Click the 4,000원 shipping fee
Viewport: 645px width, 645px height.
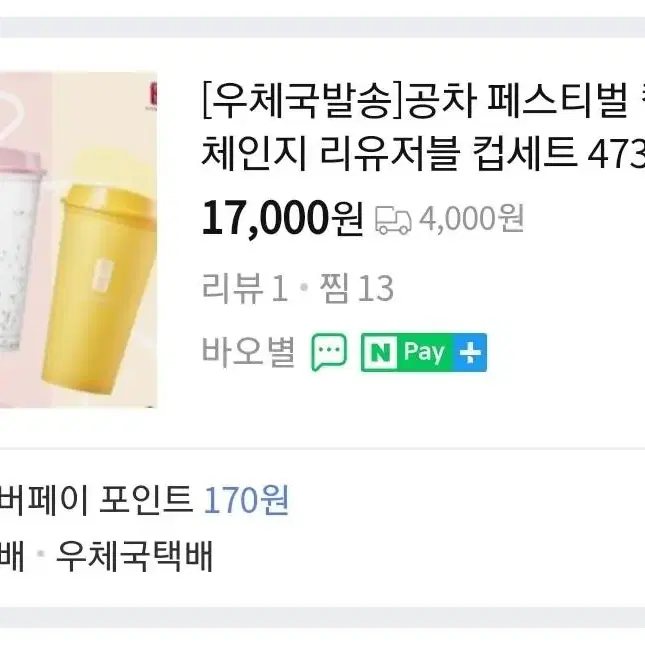[x=471, y=218]
